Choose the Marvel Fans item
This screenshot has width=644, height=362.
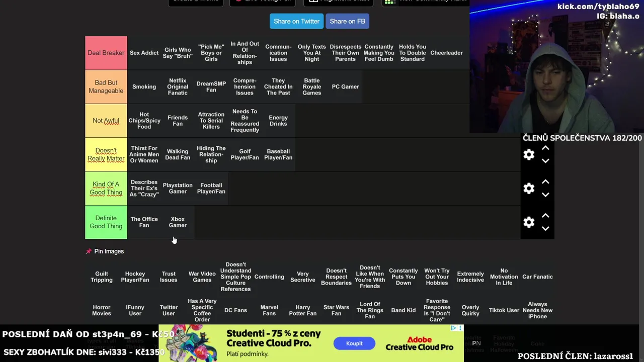click(x=269, y=310)
